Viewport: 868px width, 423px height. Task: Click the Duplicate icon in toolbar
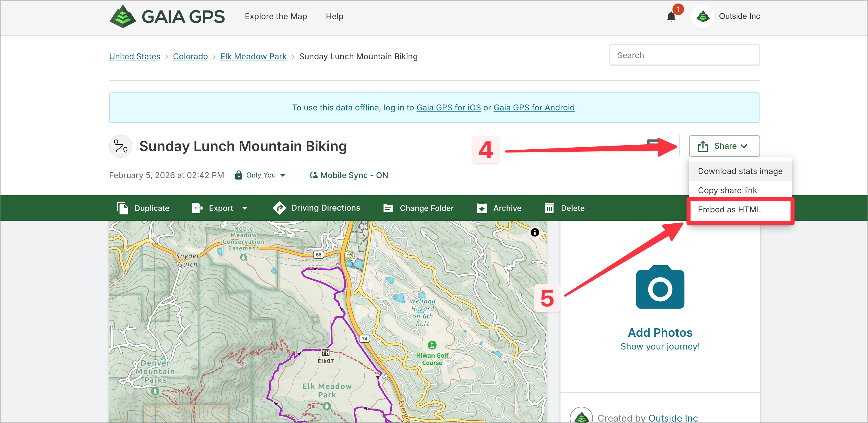(x=123, y=208)
